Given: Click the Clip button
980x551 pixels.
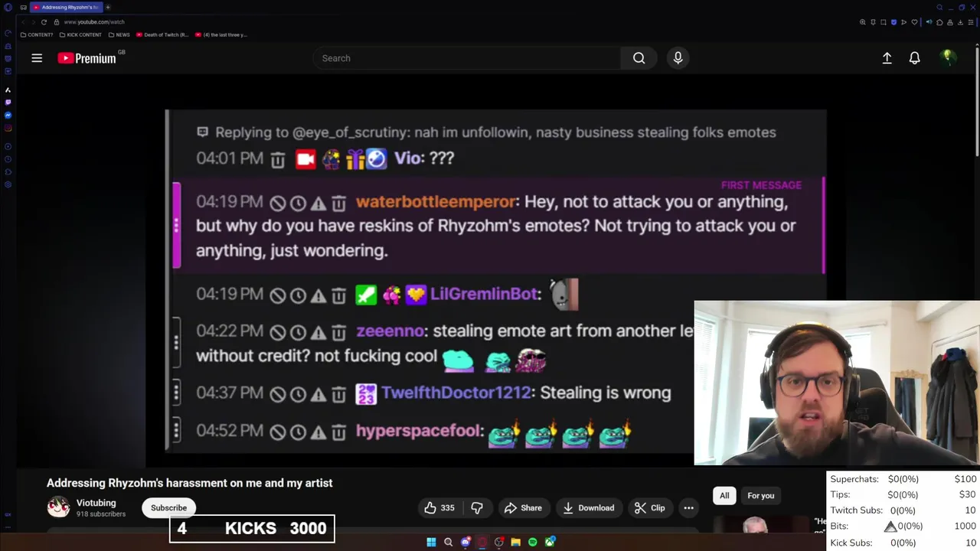Looking at the screenshot, I should (649, 508).
